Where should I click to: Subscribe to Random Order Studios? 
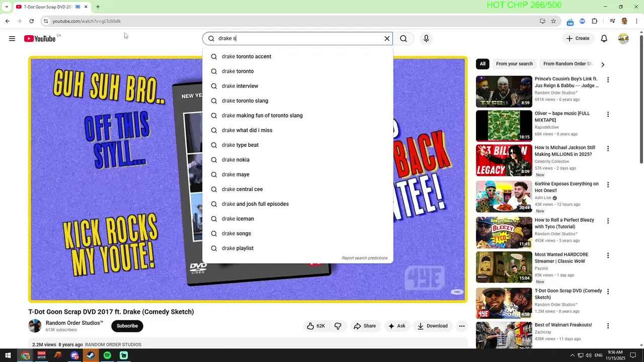(127, 326)
